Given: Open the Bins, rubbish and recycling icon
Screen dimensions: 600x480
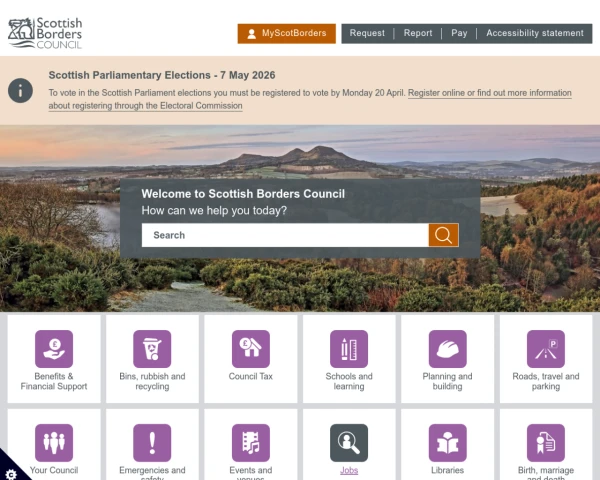Looking at the screenshot, I should (152, 349).
